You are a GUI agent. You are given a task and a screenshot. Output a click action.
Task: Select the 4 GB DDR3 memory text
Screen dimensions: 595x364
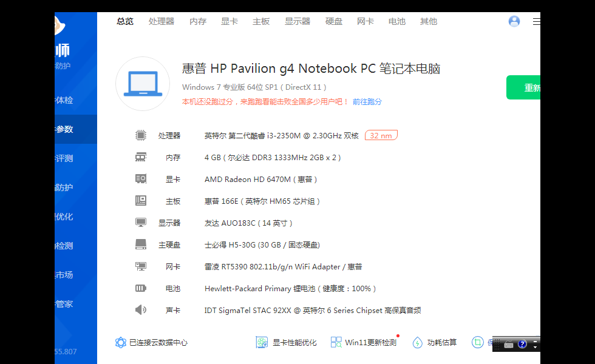pos(273,158)
